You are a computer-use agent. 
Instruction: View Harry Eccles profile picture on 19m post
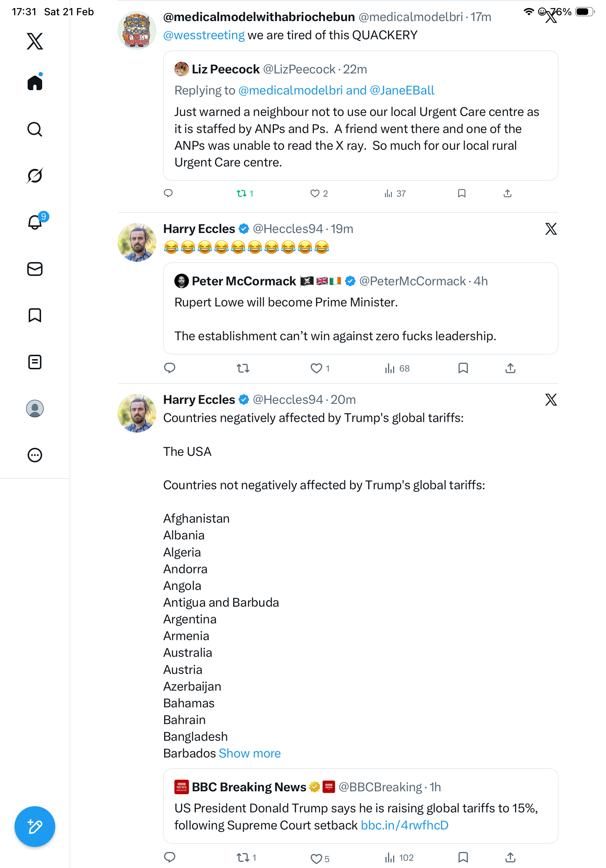point(137,242)
